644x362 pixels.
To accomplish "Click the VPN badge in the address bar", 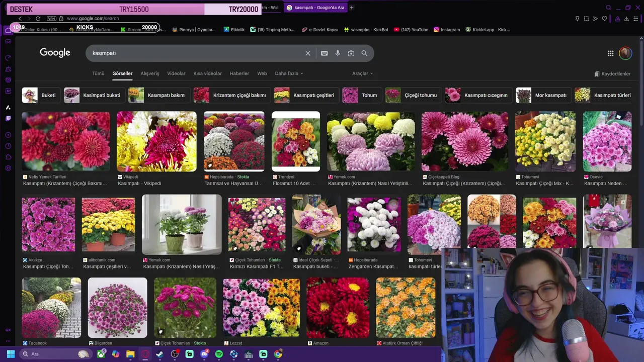I will pyautogui.click(x=51, y=19).
